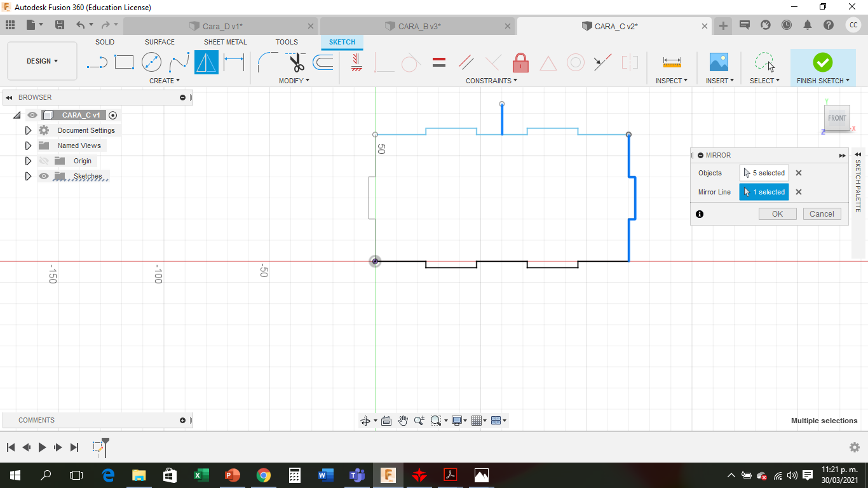Viewport: 868px width, 488px height.
Task: Select the Trim scissors tool
Action: point(295,62)
